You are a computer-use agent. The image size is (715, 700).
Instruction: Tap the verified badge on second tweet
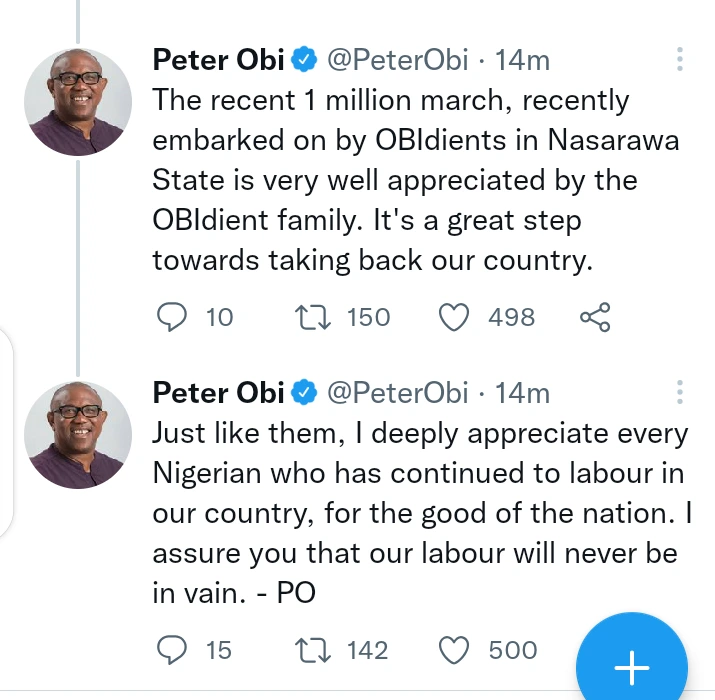point(304,394)
